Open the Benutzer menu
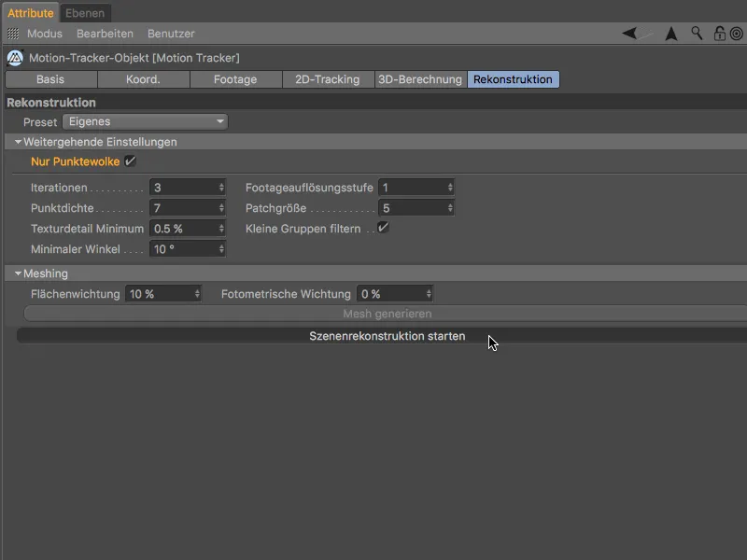Image resolution: width=747 pixels, height=560 pixels. pyautogui.click(x=171, y=34)
